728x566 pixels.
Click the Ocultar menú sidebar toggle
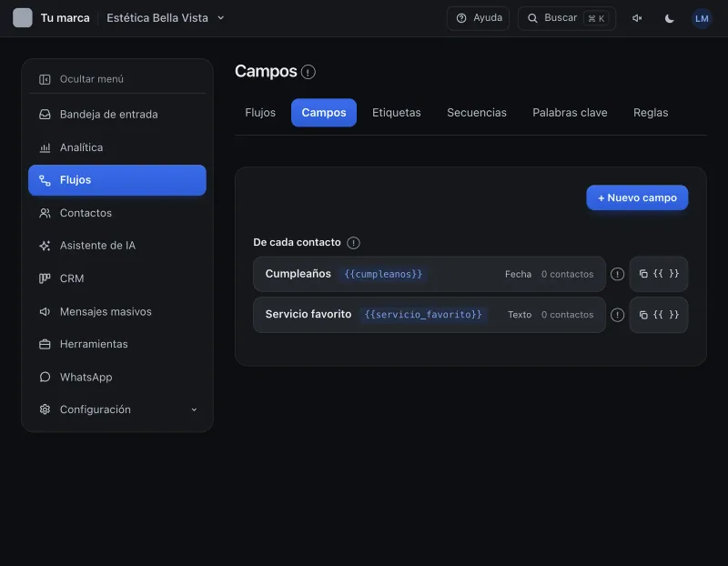tap(117, 79)
